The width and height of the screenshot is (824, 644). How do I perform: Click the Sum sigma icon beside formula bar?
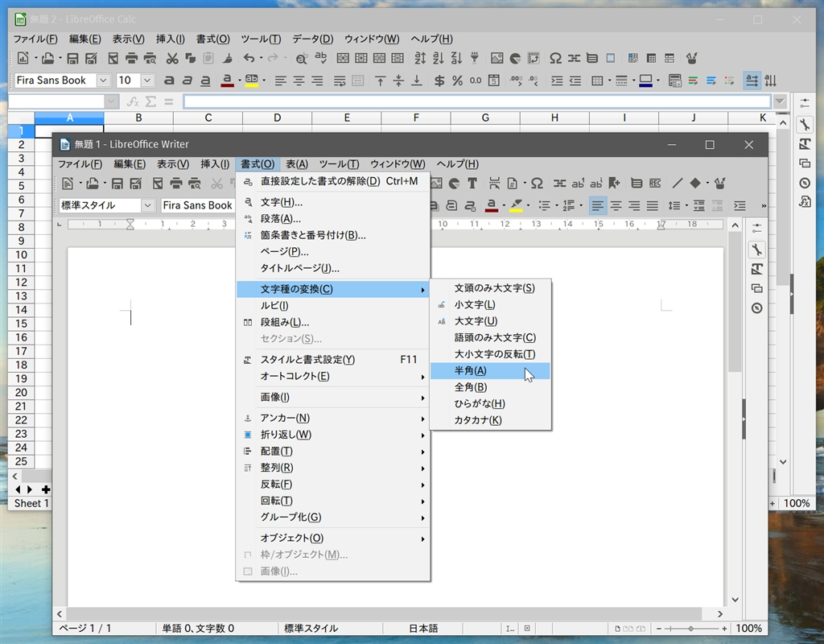click(x=150, y=101)
